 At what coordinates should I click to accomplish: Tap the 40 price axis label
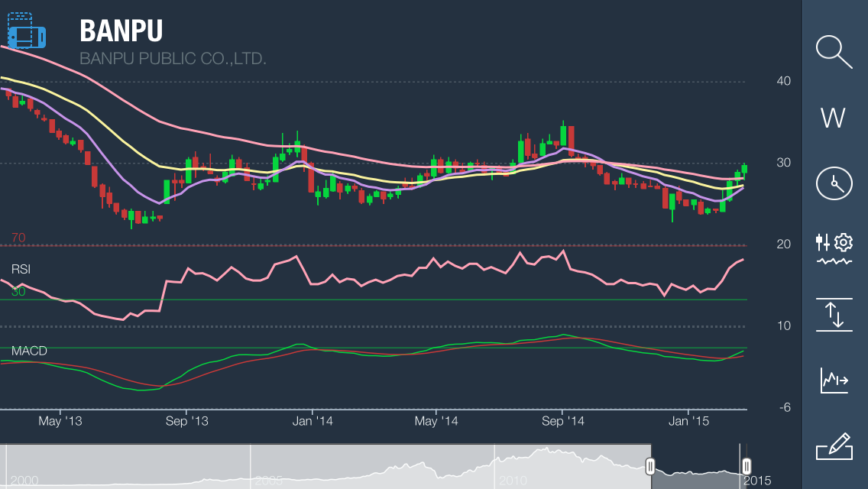click(x=783, y=81)
